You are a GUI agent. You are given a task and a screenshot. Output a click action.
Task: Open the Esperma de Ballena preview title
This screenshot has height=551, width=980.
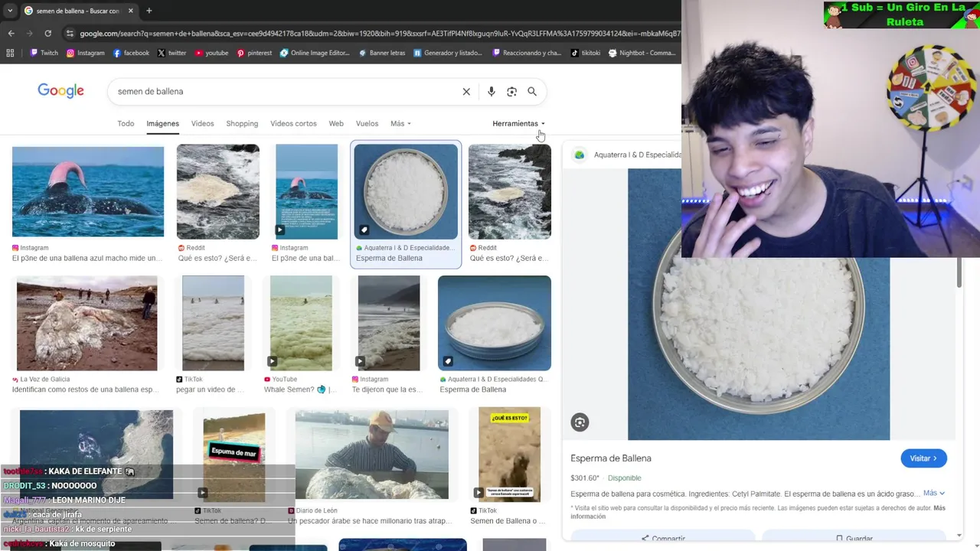[x=611, y=458]
